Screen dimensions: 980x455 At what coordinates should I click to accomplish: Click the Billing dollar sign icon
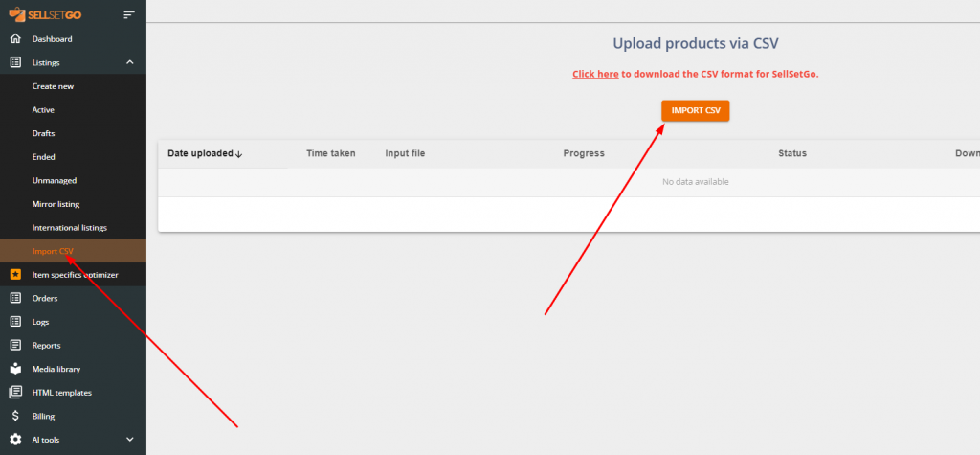(14, 416)
